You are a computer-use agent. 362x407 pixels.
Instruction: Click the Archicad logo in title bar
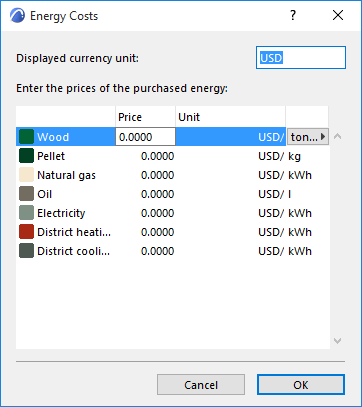pos(17,16)
